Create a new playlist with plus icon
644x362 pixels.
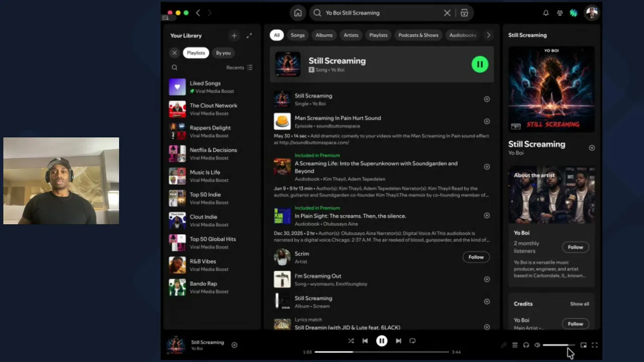234,36
